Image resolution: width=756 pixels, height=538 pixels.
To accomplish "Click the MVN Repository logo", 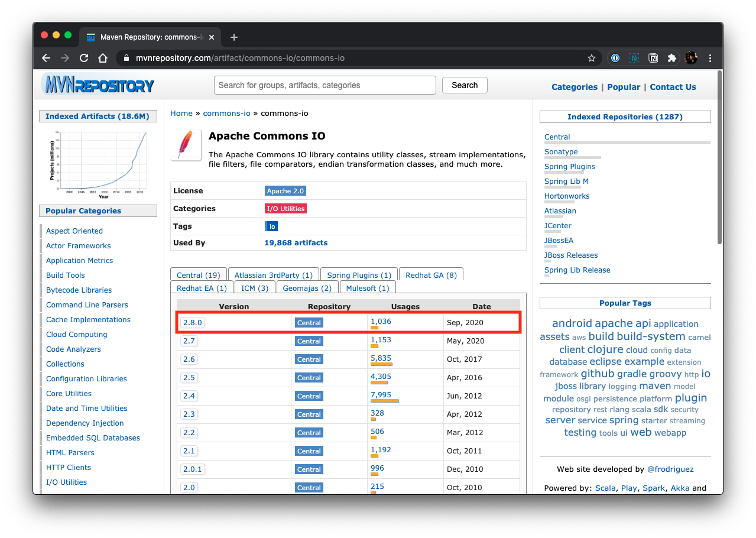I will click(x=98, y=85).
